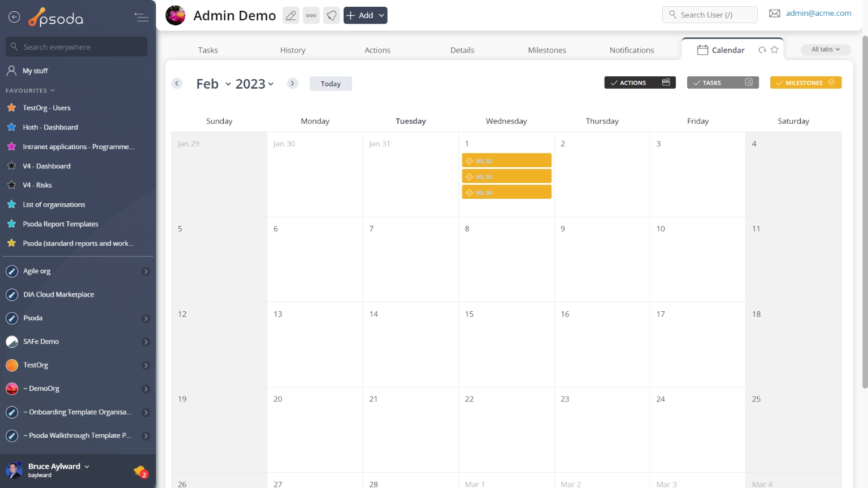Click the star icon for V4 - Risks
Viewport: 868px width, 488px height.
(11, 185)
